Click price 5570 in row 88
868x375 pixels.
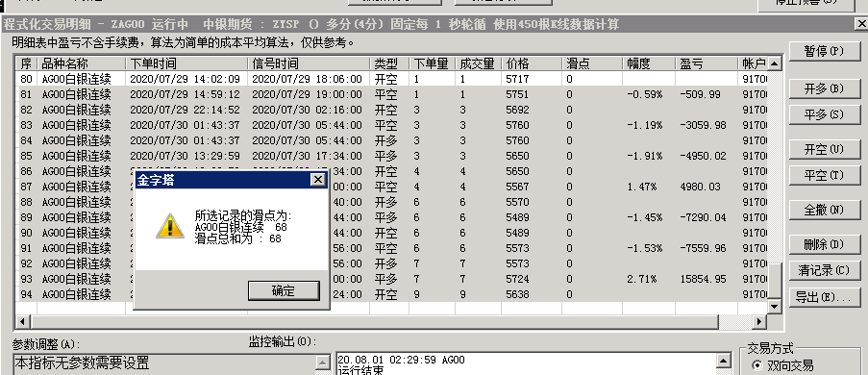(x=517, y=202)
